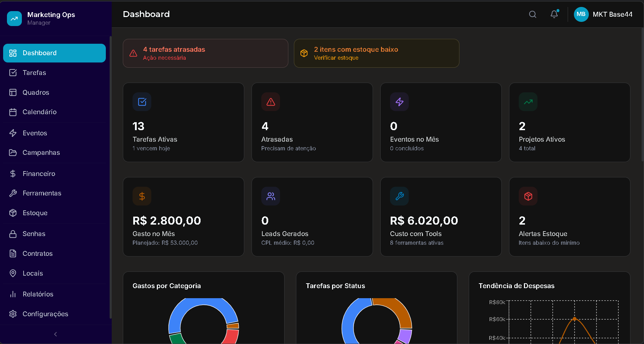This screenshot has width=644, height=344.
Task: Click the Gasto no Mês dollar icon
Action: point(142,196)
